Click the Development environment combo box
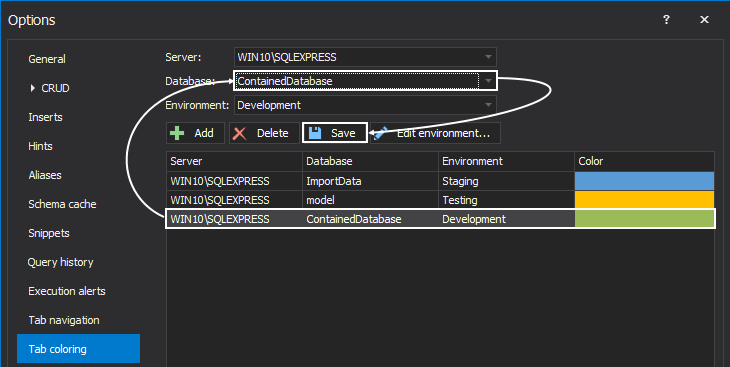Screen dimensions: 730x367 (x=365, y=105)
